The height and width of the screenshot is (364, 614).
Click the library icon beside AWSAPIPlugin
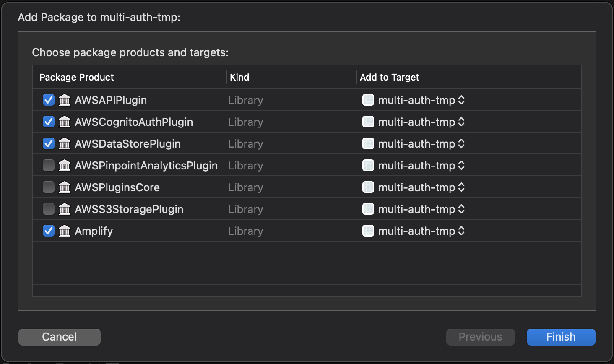[65, 100]
